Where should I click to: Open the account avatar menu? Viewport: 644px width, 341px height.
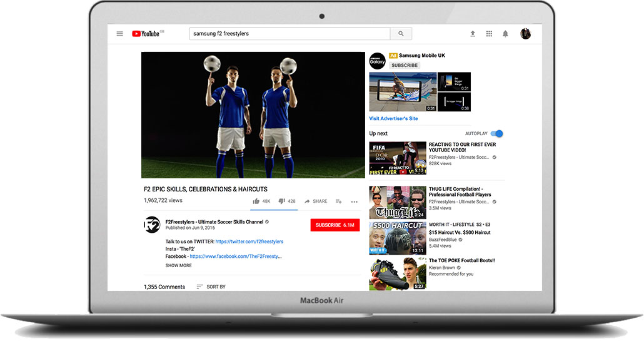pyautogui.click(x=525, y=34)
